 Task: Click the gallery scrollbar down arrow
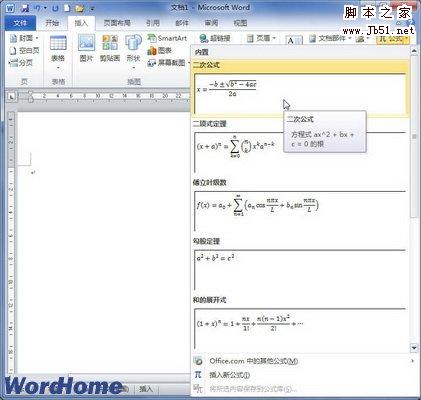pos(414,348)
